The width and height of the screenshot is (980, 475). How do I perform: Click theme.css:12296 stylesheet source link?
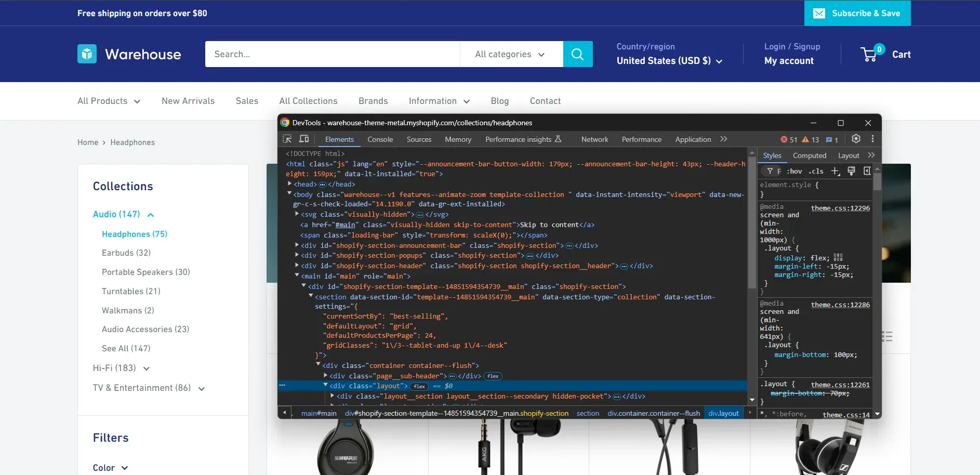tap(841, 207)
